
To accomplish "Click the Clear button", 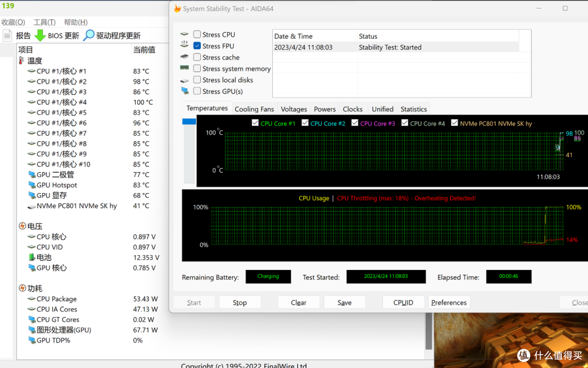I will 298,302.
